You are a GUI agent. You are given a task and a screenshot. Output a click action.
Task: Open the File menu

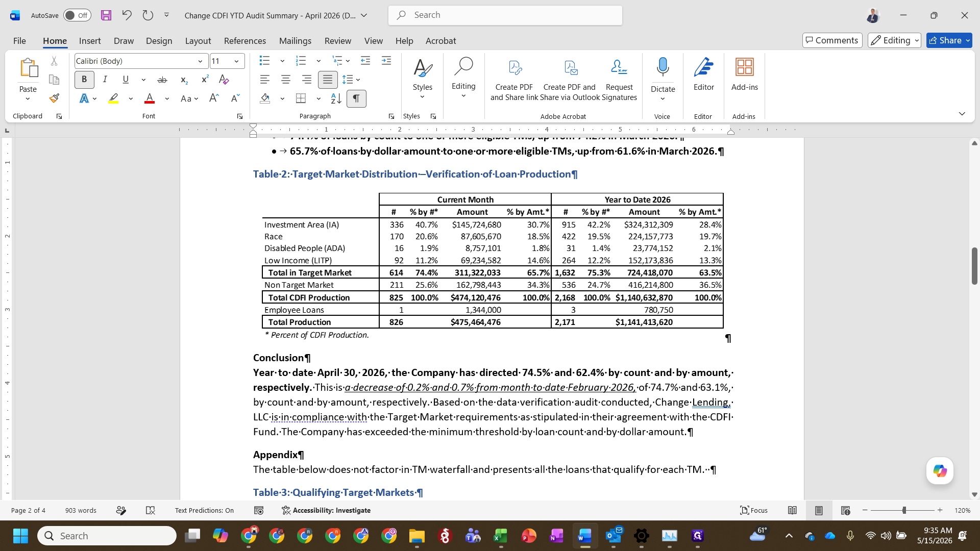click(x=19, y=41)
